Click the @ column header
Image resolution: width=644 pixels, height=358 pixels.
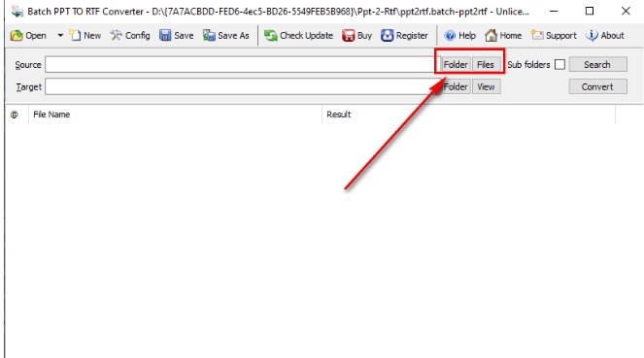click(17, 114)
